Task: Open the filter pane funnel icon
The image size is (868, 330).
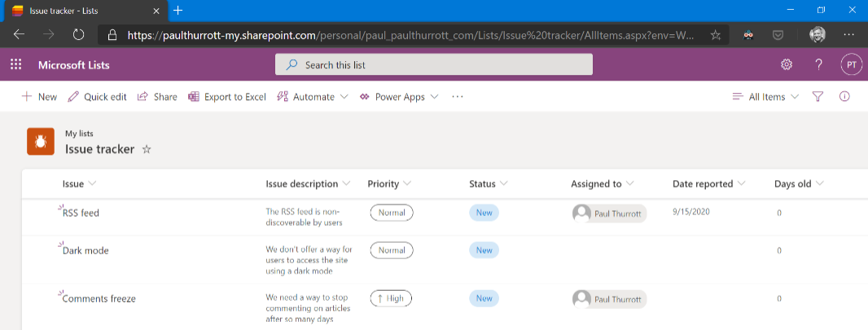Action: pyautogui.click(x=818, y=97)
